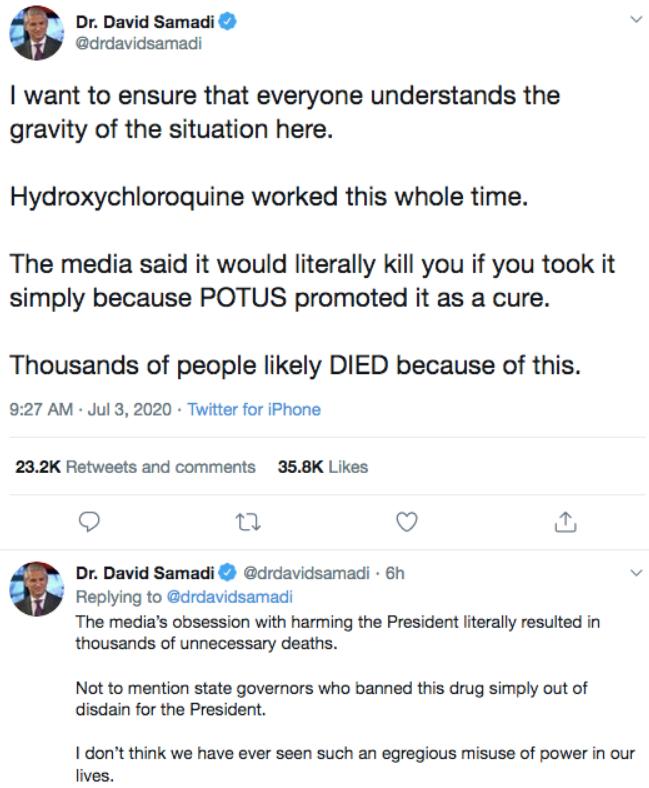
Task: Click verified badge on reply tweet
Action: 229,574
